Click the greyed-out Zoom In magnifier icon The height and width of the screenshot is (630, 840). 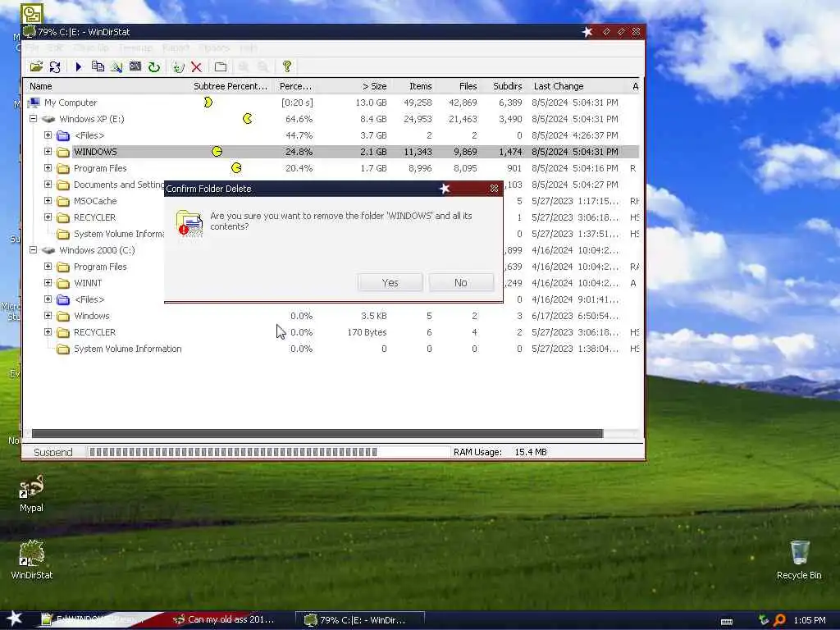tap(244, 66)
